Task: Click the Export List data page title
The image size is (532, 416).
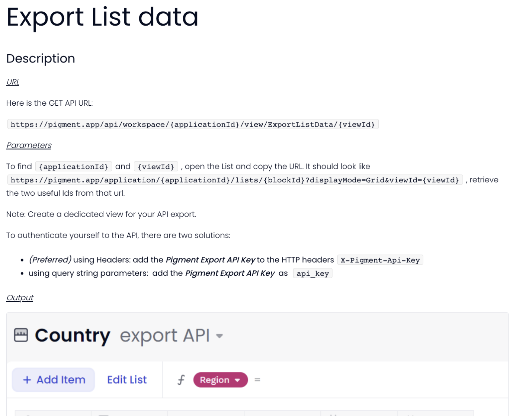Action: (x=102, y=17)
